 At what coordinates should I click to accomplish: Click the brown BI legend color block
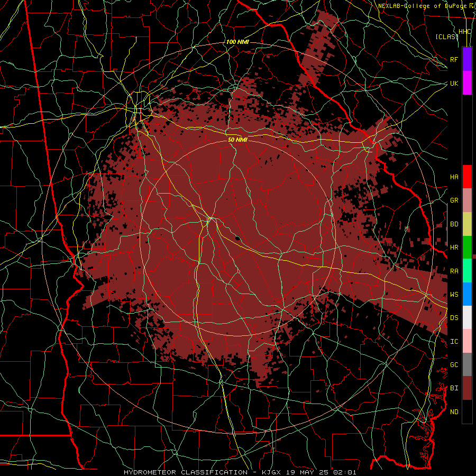click(467, 388)
